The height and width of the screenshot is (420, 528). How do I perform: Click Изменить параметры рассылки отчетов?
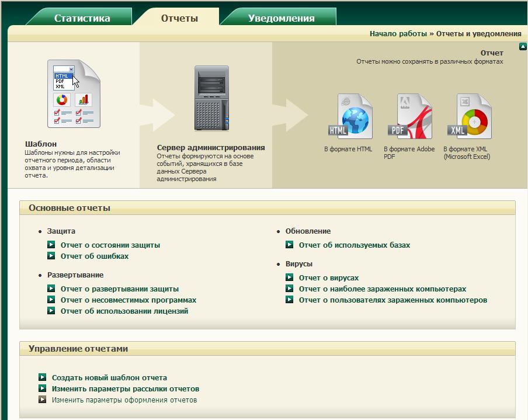point(126,389)
